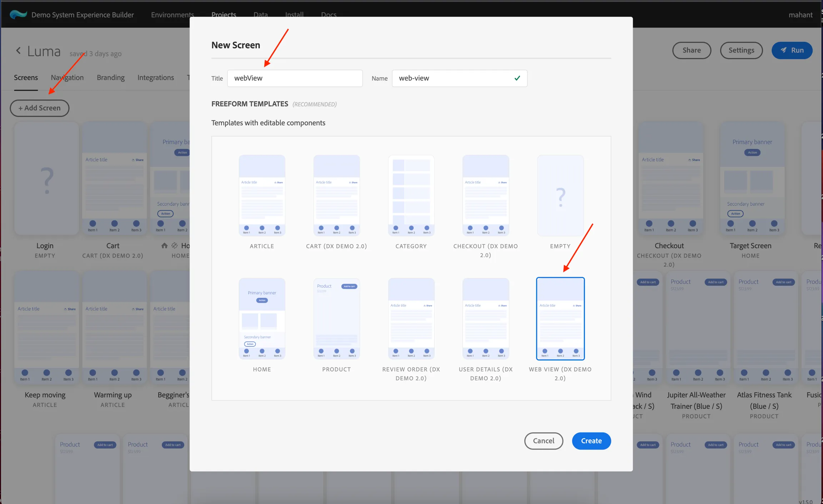Click the Luma project title
This screenshot has height=504, width=823.
click(x=44, y=51)
